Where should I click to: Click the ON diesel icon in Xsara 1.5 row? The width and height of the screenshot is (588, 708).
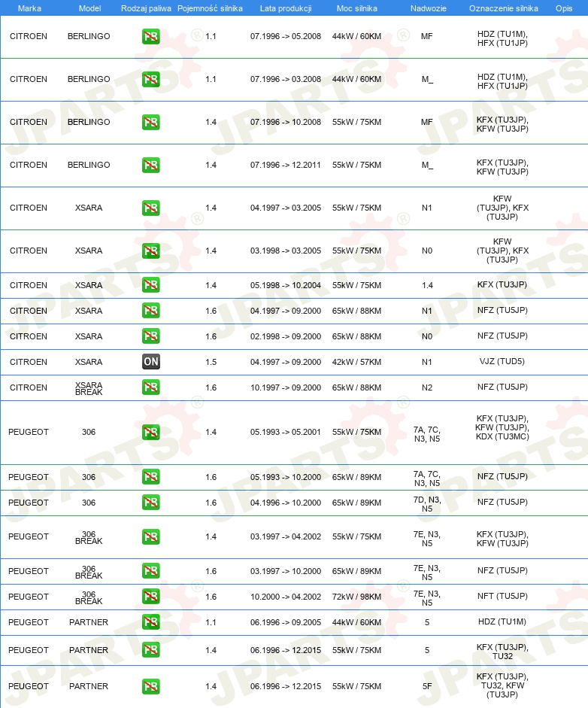click(x=150, y=362)
